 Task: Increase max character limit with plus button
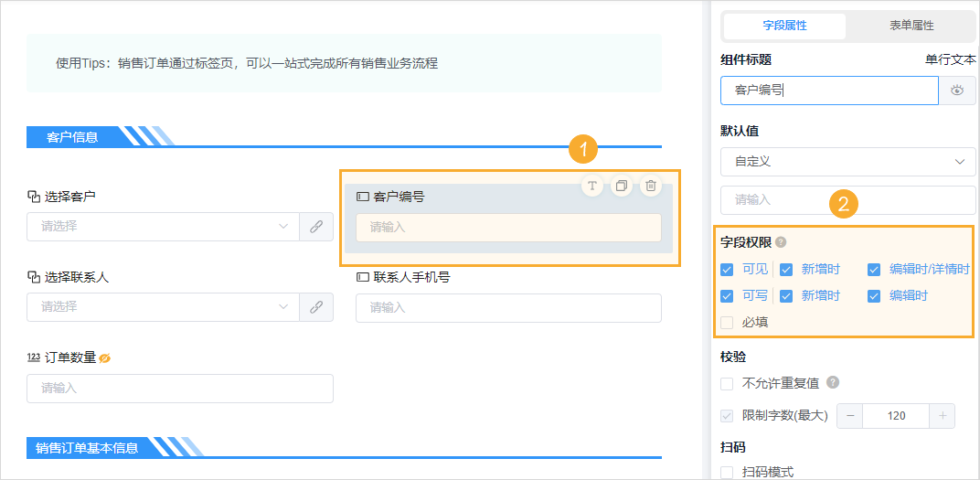pyautogui.click(x=943, y=415)
